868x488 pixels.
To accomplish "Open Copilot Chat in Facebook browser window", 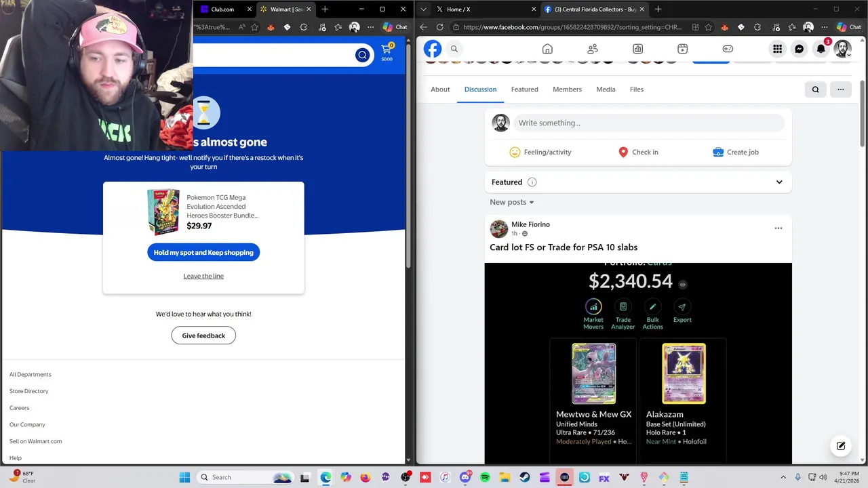I will coord(848,27).
